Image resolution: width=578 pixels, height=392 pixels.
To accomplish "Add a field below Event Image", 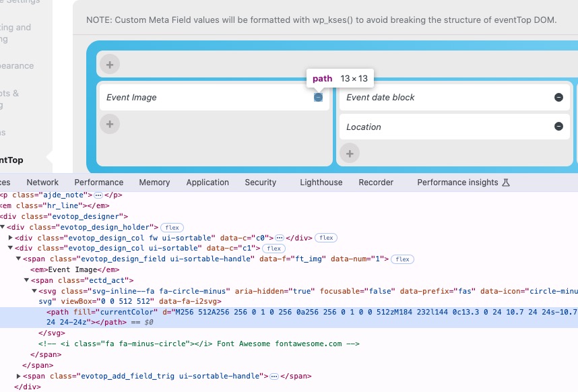I will pyautogui.click(x=110, y=124).
